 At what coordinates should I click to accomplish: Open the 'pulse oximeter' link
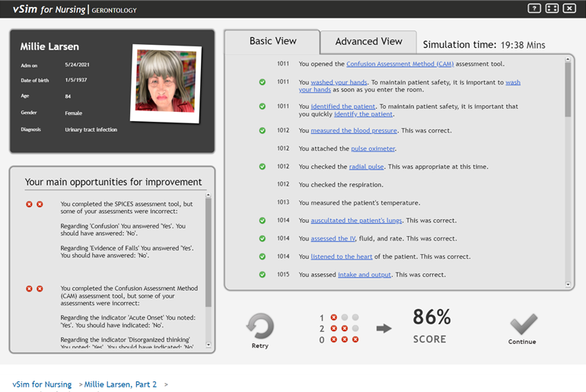[x=373, y=148]
